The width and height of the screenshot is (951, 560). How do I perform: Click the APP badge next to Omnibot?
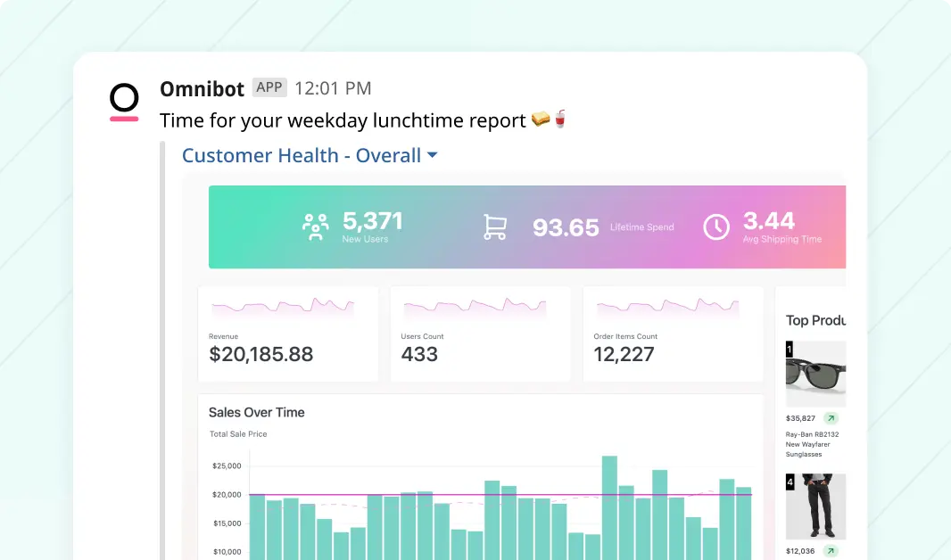point(269,87)
